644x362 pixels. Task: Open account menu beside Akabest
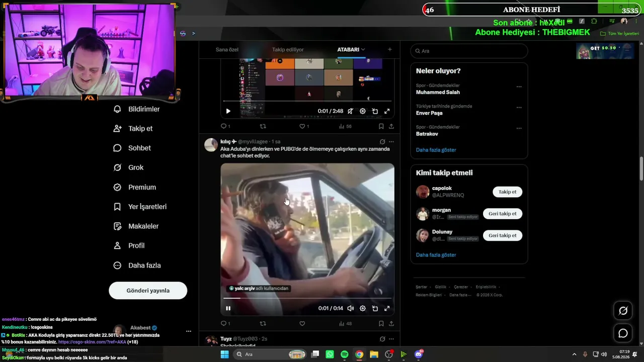[x=189, y=331]
